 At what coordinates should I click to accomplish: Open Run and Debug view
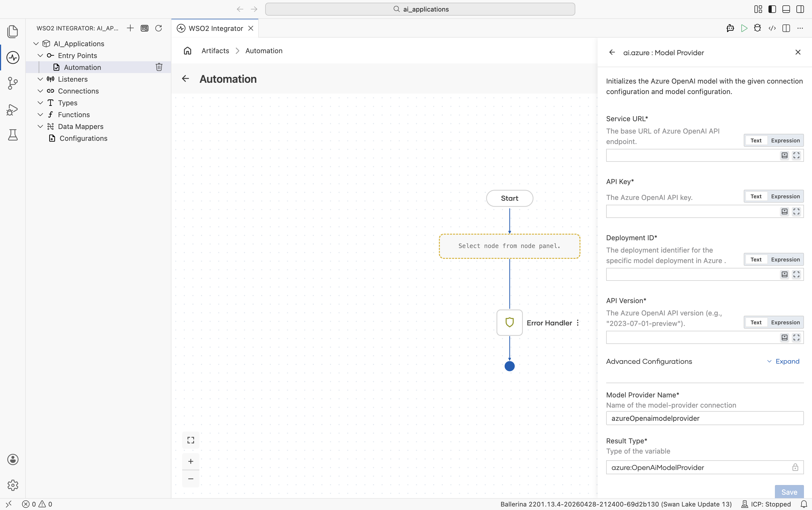click(13, 109)
